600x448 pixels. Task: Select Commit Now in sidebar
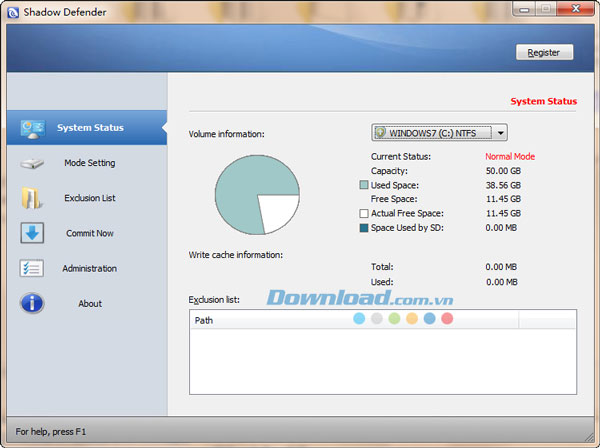[87, 233]
